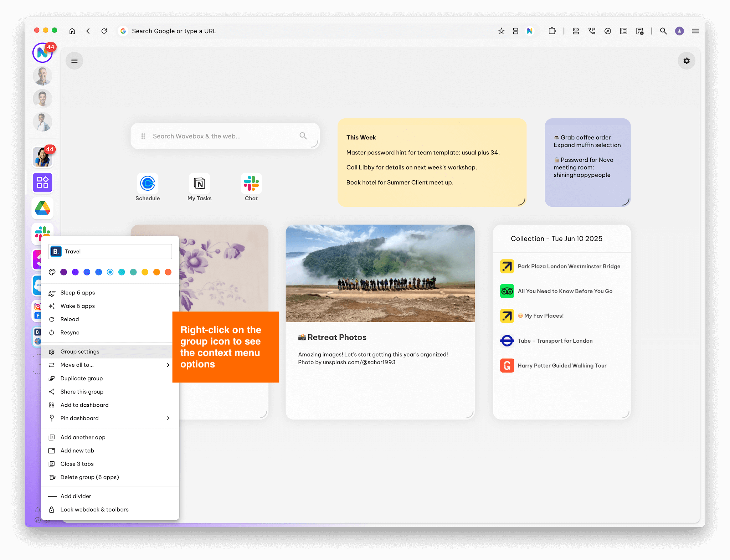Open the Chat Slack shortcut
The image size is (730, 560).
[x=251, y=187]
